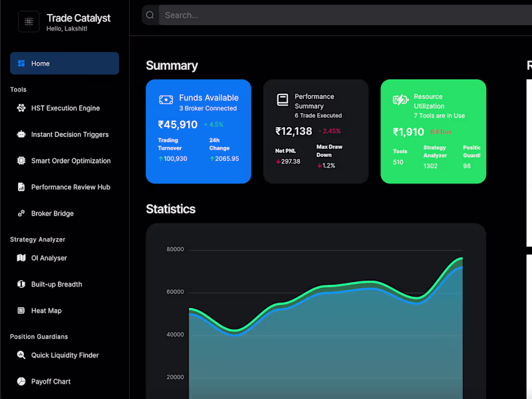The height and width of the screenshot is (399, 532).
Task: Click the Heat Map icon
Action: click(21, 311)
